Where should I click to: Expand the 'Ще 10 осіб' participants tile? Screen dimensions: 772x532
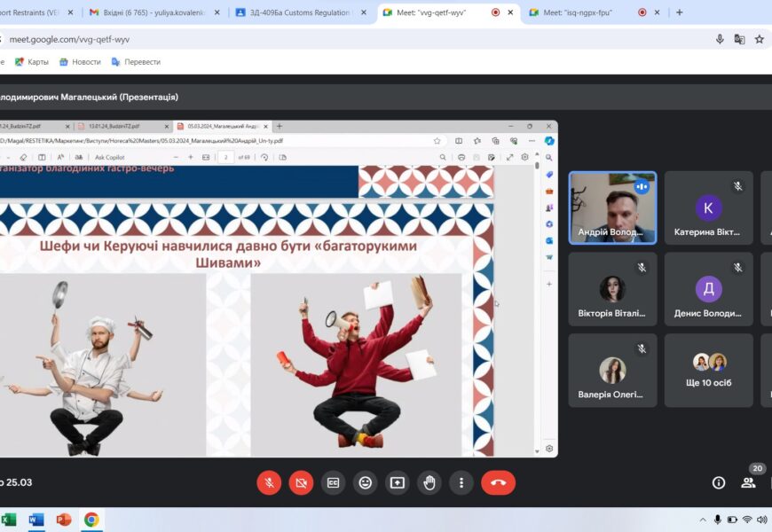[x=708, y=370]
